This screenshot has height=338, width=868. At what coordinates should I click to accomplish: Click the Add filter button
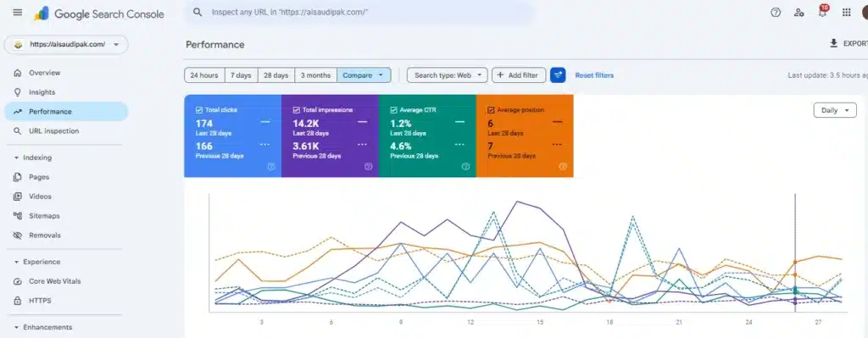519,75
